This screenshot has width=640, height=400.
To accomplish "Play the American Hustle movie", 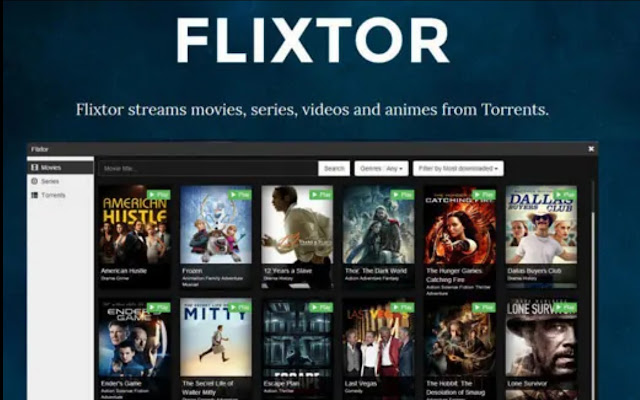I will coord(158,195).
